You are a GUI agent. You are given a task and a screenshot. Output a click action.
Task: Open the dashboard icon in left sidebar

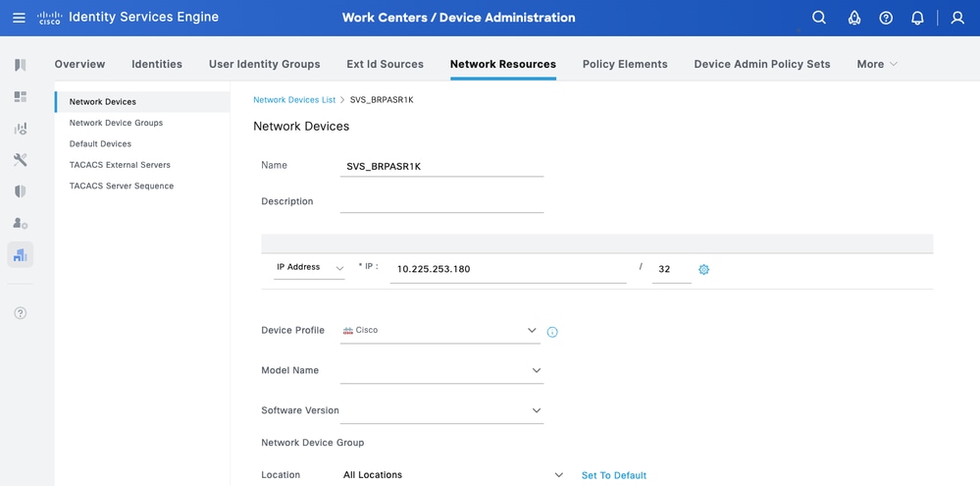pos(21,97)
